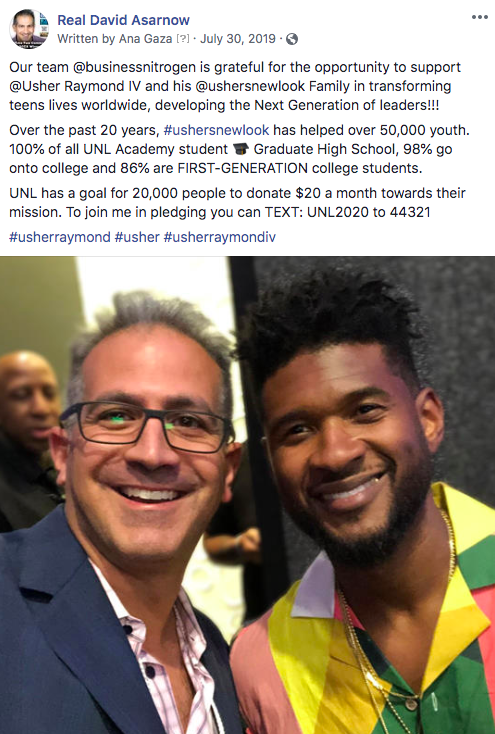Open the three-dot post options menu

(480, 17)
